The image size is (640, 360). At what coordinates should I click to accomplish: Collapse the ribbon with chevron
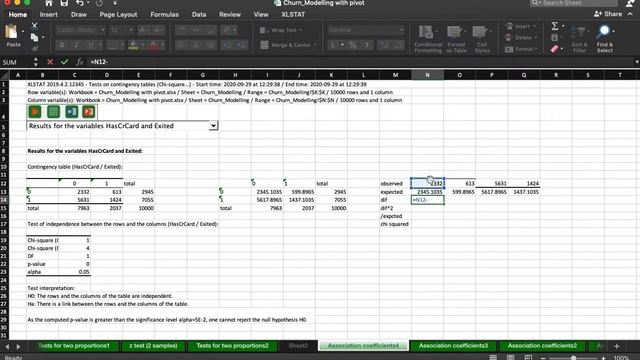pos(630,14)
